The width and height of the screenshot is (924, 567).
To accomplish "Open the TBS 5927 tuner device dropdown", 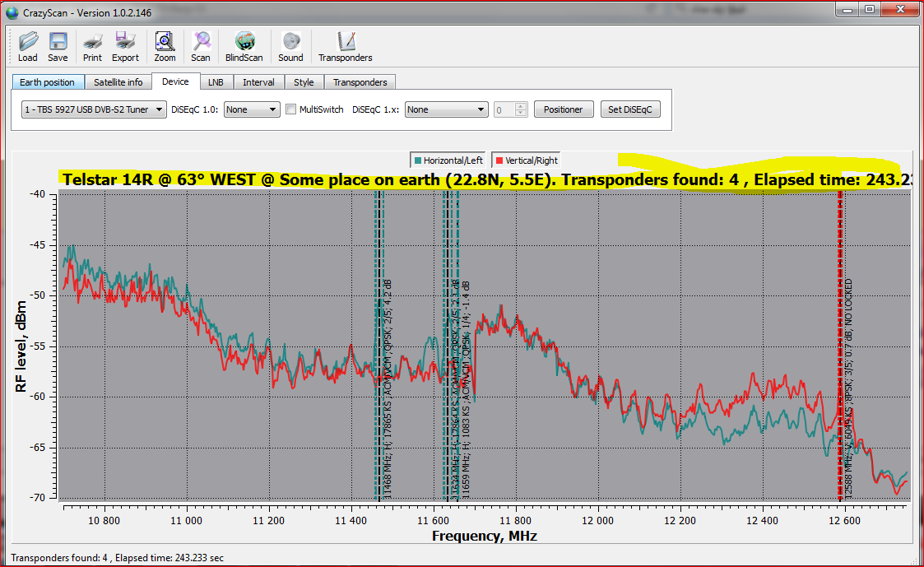I will coord(94,109).
